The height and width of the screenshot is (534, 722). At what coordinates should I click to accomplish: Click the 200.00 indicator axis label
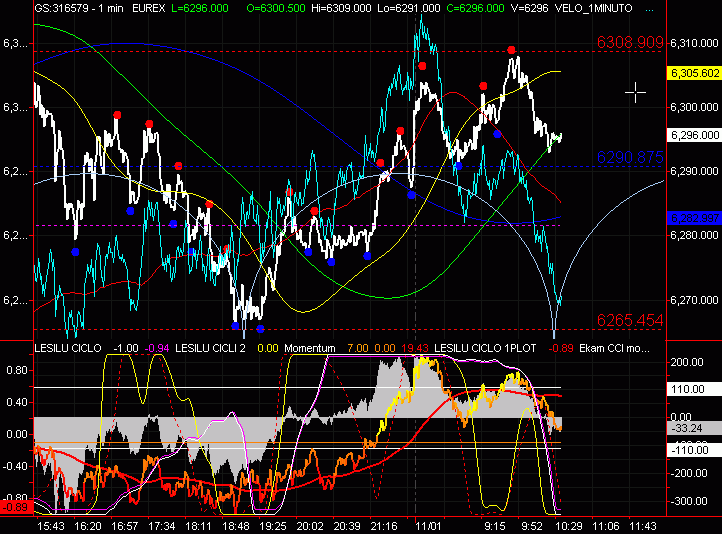click(x=687, y=362)
